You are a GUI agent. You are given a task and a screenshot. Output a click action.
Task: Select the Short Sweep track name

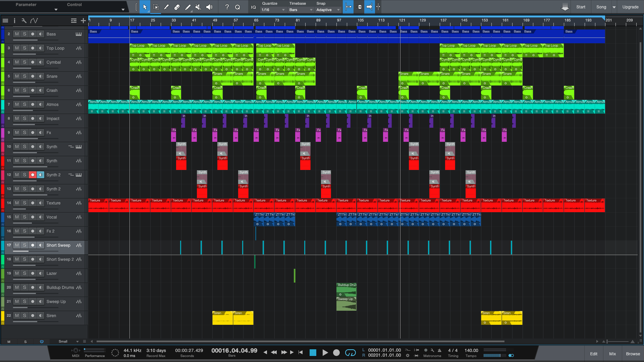pyautogui.click(x=58, y=245)
